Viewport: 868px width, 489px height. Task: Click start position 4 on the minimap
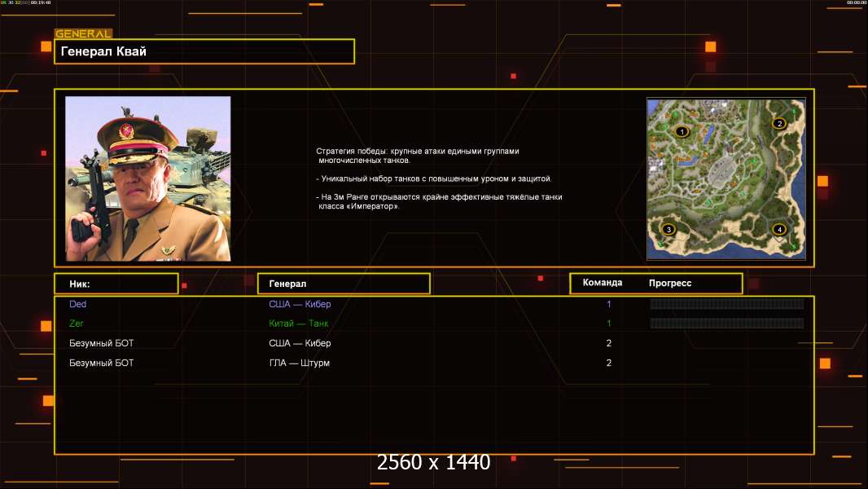click(x=778, y=229)
